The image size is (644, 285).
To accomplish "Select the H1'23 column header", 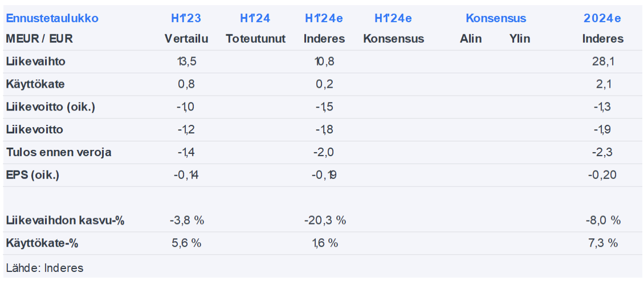I will 186,18.
